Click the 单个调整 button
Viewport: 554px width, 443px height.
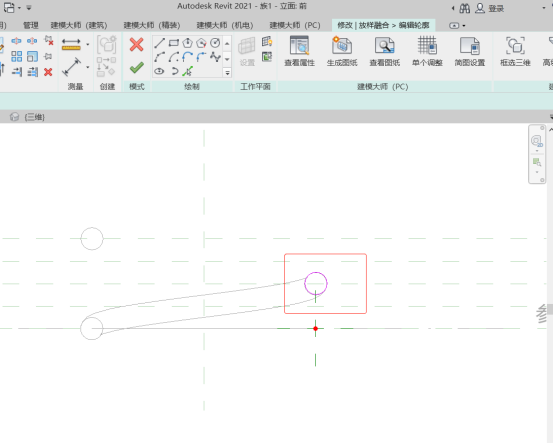427,51
